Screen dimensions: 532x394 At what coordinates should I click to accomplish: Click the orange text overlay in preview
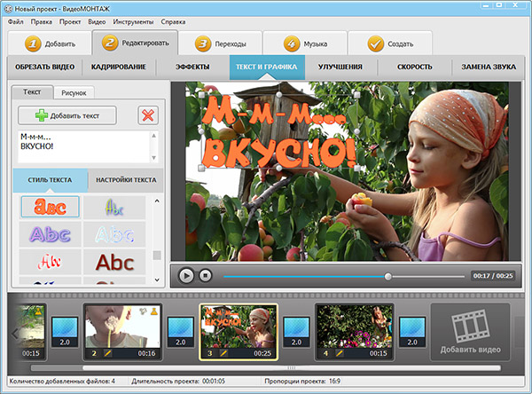tap(278, 132)
